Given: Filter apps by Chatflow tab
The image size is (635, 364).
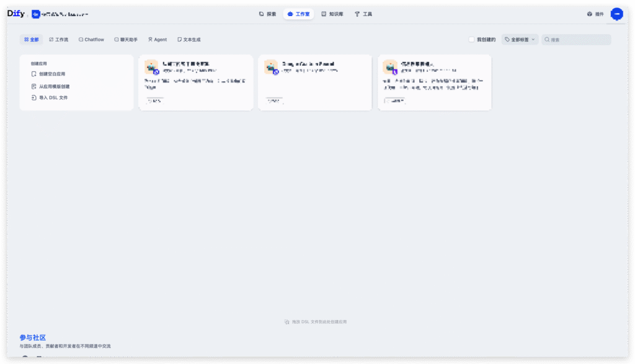Looking at the screenshot, I should [91, 40].
